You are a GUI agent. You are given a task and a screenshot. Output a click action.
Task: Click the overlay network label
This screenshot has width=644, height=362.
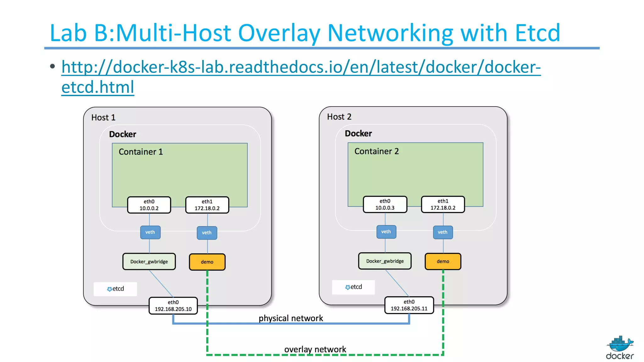click(315, 349)
